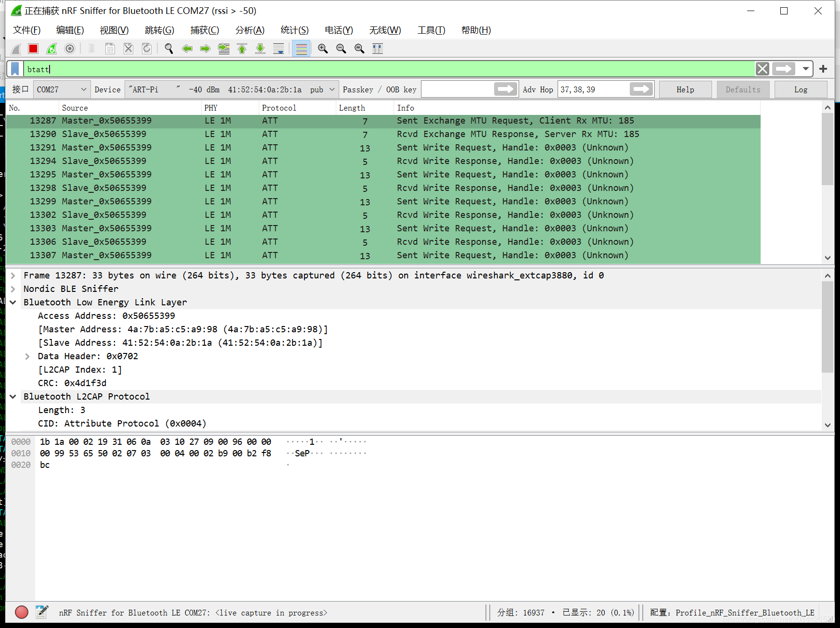Open the 跳转(G) menu
The height and width of the screenshot is (628, 840).
(160, 30)
